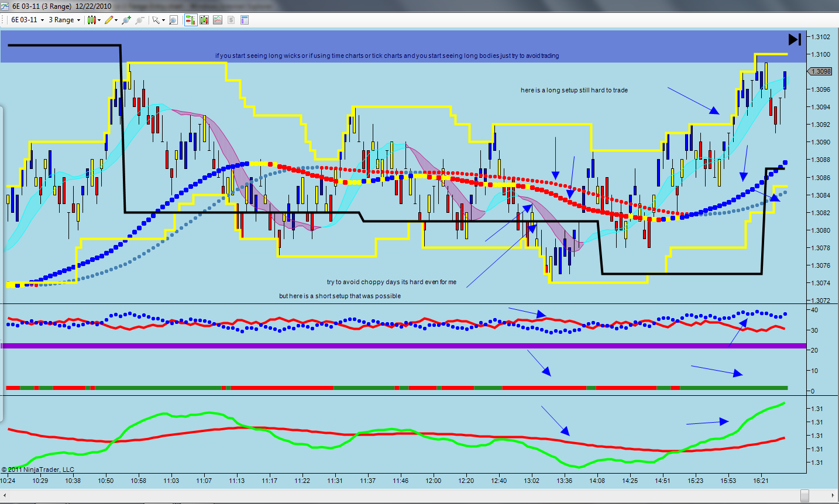Open the chart Properties icon
Screen dimensions: 839x504
pyautogui.click(x=245, y=20)
